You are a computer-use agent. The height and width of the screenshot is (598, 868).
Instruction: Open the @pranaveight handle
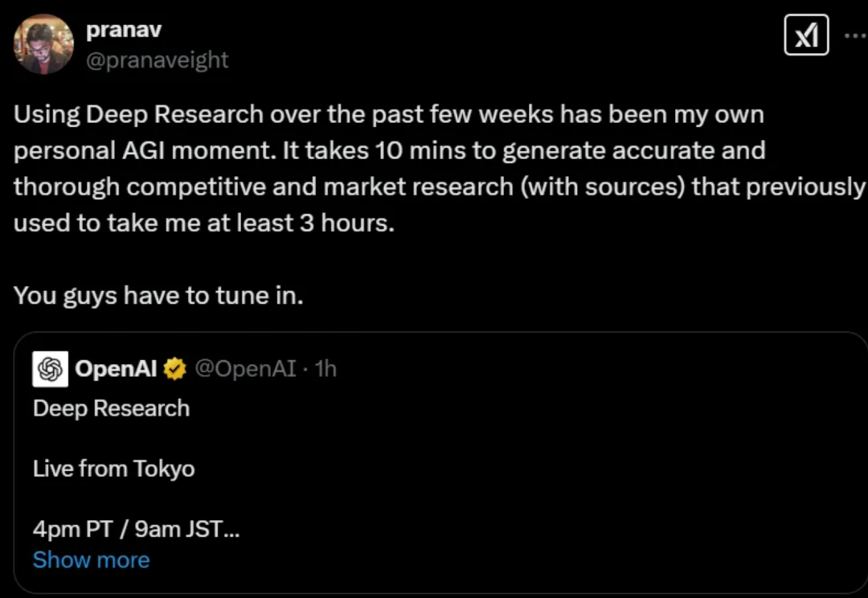point(158,59)
